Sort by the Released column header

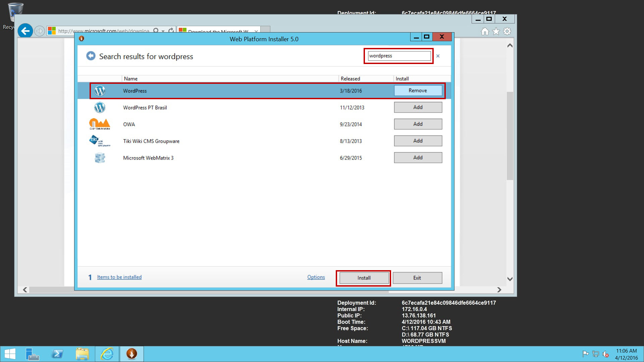pyautogui.click(x=366, y=79)
